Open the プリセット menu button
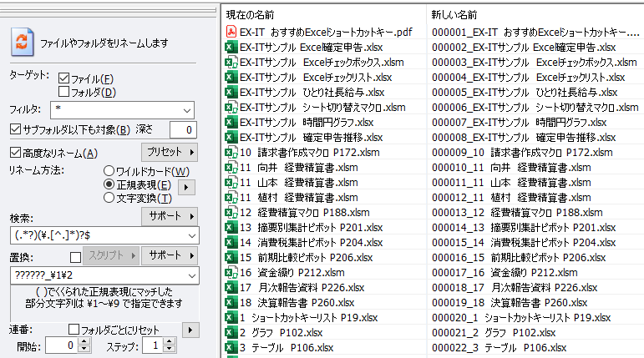The width and height of the screenshot is (644, 358). coord(170,152)
